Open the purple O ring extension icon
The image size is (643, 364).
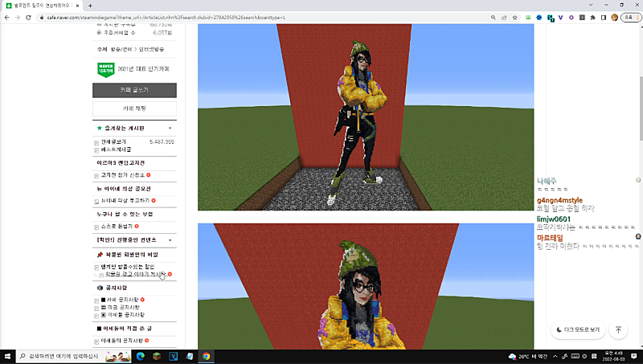click(x=571, y=18)
